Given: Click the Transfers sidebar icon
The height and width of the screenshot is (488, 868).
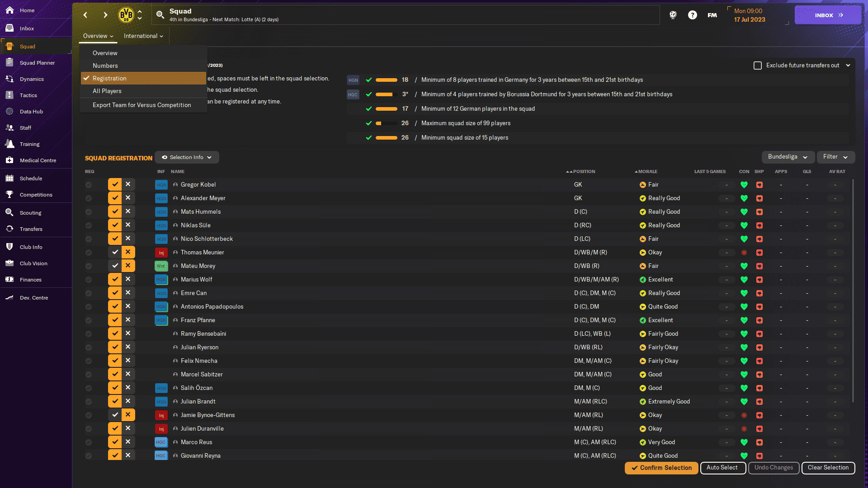Looking at the screenshot, I should coord(9,229).
